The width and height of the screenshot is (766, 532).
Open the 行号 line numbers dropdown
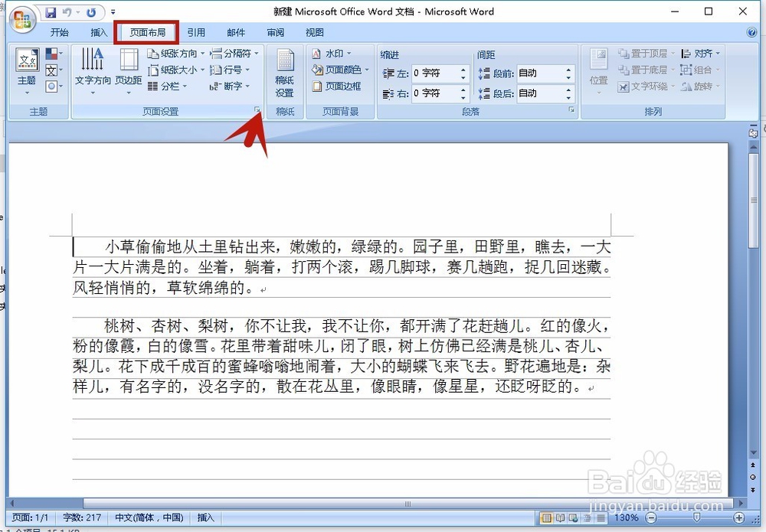click(230, 70)
